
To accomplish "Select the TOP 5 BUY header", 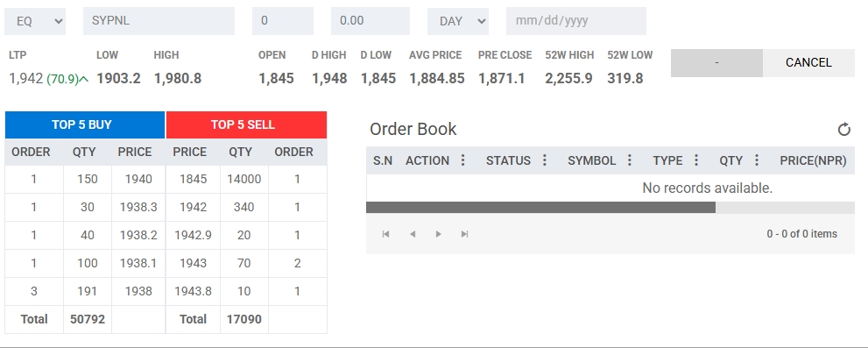I will [x=85, y=124].
